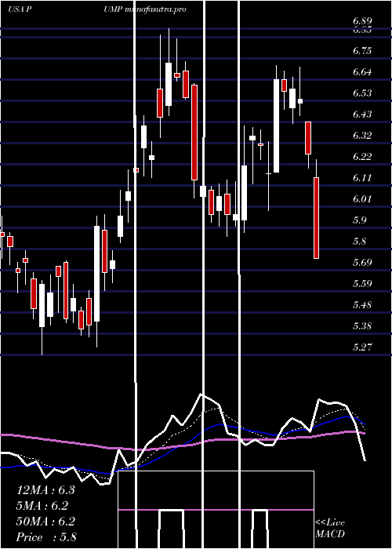The width and height of the screenshot is (392, 549).
Task: Click the 5.38 price axis label
Action: [362, 326]
